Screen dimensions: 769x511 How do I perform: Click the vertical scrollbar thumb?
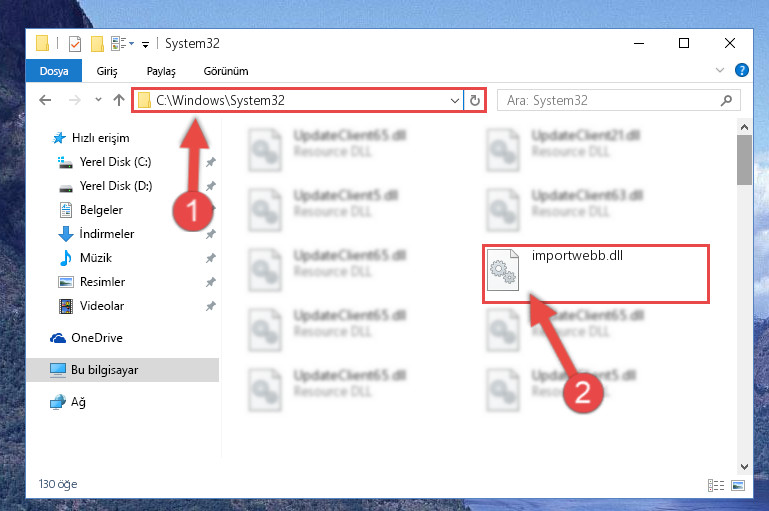(744, 160)
